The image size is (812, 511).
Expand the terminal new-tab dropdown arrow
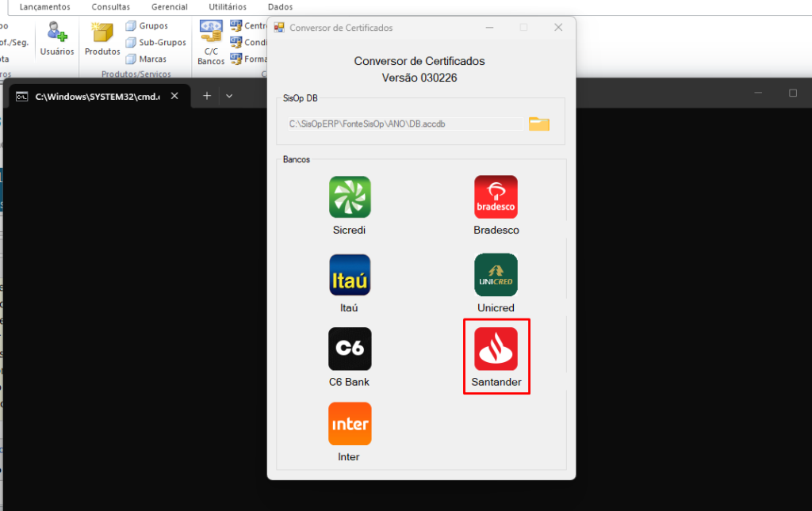[x=229, y=96]
